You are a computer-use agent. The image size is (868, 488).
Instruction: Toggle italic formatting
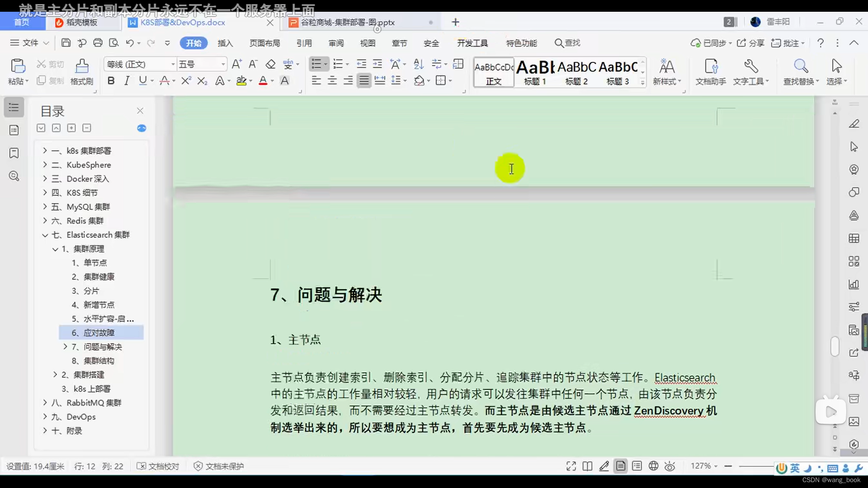tap(127, 80)
